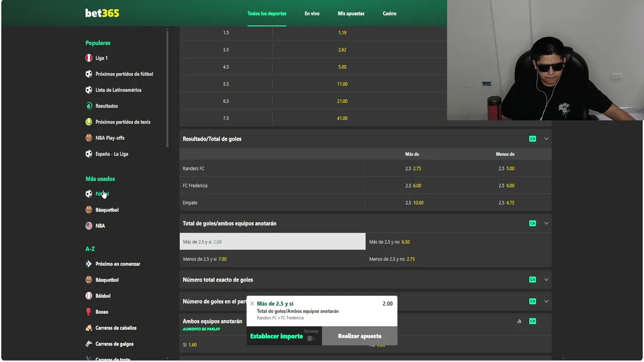Screen dimensions: 644x362
Task: Select the 3.5 goals line odds 2.62
Action: point(342,50)
